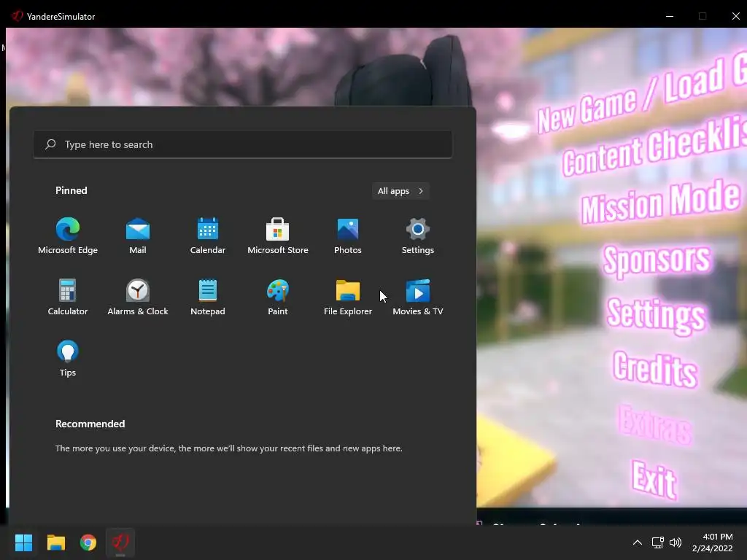Launch Google Chrome from taskbar
The width and height of the screenshot is (747, 560).
(88, 542)
